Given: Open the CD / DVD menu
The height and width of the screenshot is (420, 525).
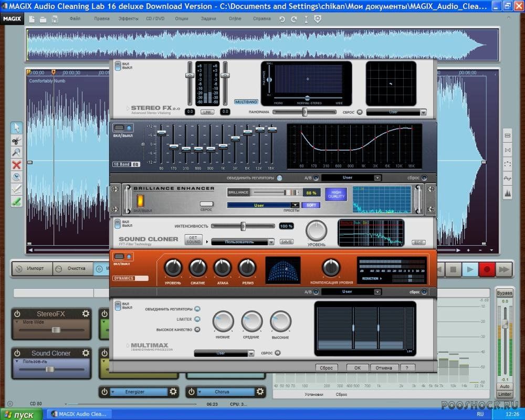Looking at the screenshot, I should (155, 19).
